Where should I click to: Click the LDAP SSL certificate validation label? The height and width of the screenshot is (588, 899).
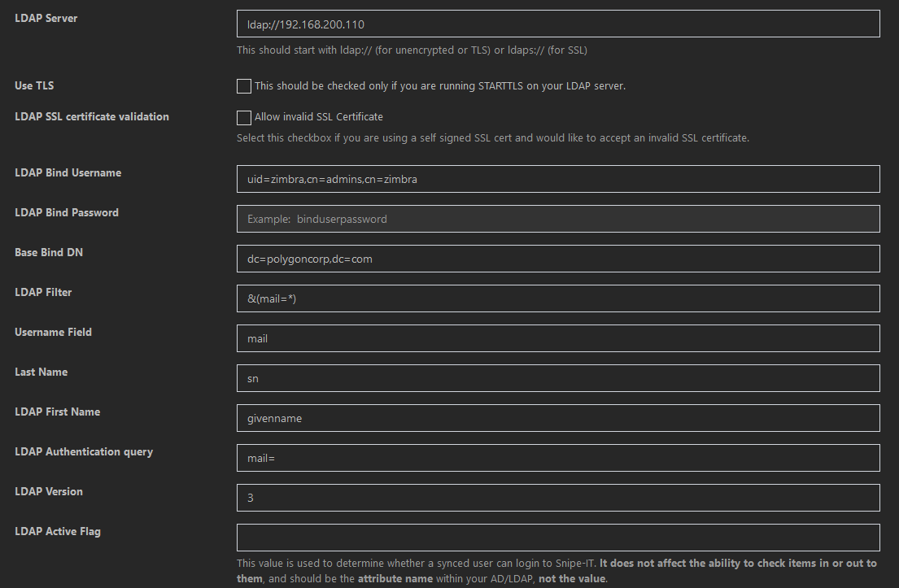pos(91,116)
